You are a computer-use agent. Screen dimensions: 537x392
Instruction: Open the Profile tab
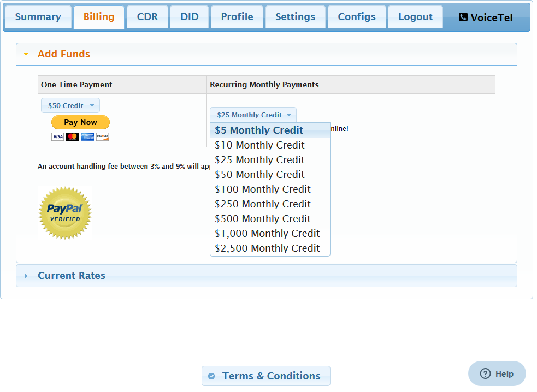(237, 17)
